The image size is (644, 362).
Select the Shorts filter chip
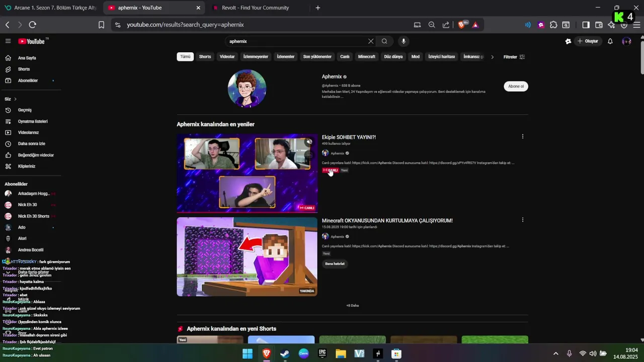coord(205,57)
